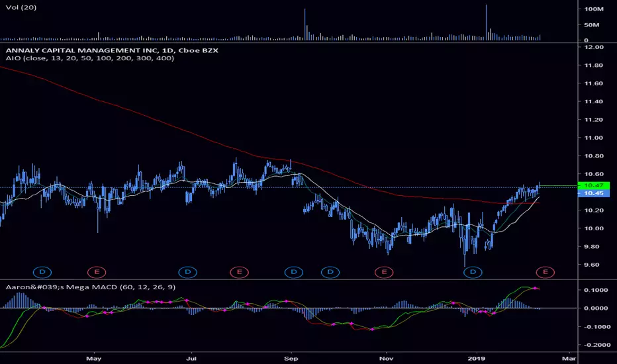617x364 pixels.
Task: Click the Jul label on time axis
Action: (191, 359)
